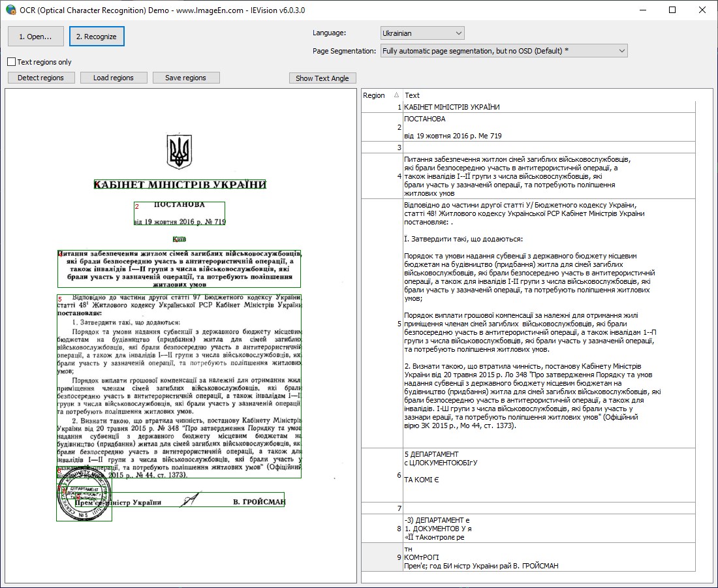Click the Київ region in the document
Screen dimensions: 718x588
pos(179,239)
